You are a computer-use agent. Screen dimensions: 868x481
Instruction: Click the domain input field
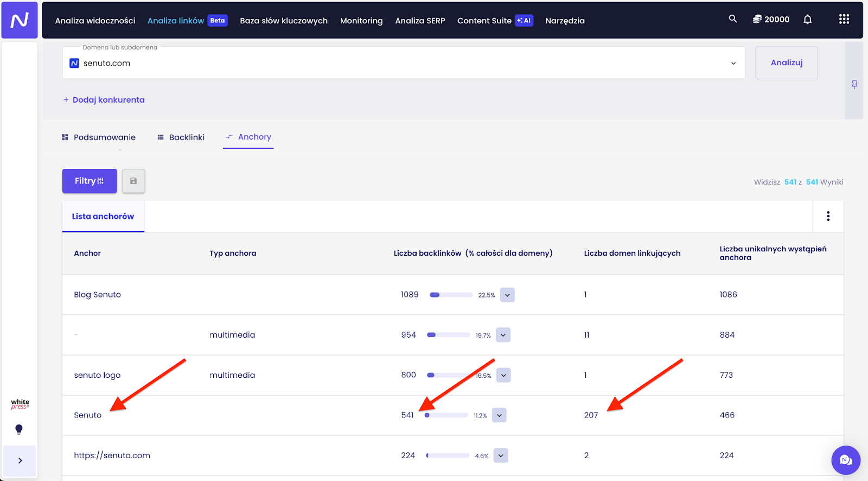click(x=404, y=63)
